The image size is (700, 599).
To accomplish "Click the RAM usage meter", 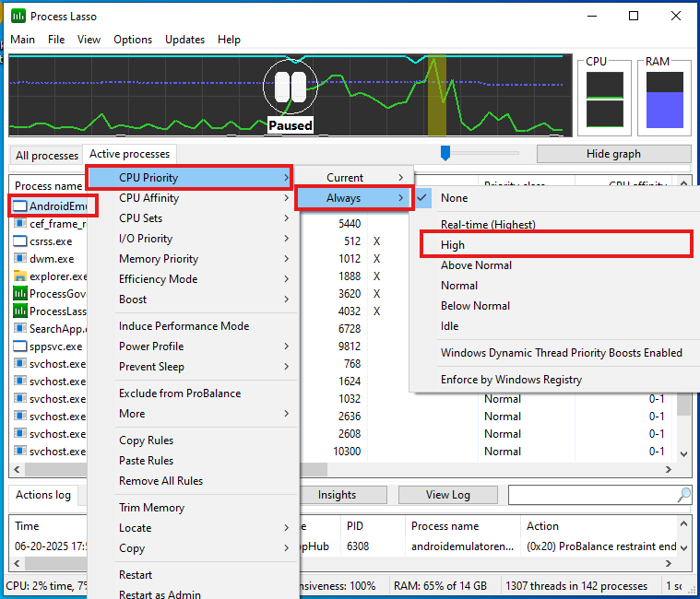I will 665,99.
